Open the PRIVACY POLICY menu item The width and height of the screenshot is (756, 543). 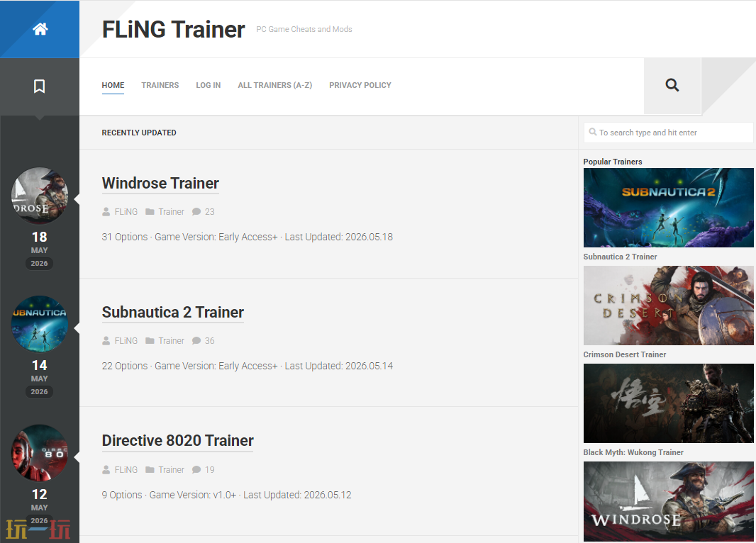pos(360,85)
